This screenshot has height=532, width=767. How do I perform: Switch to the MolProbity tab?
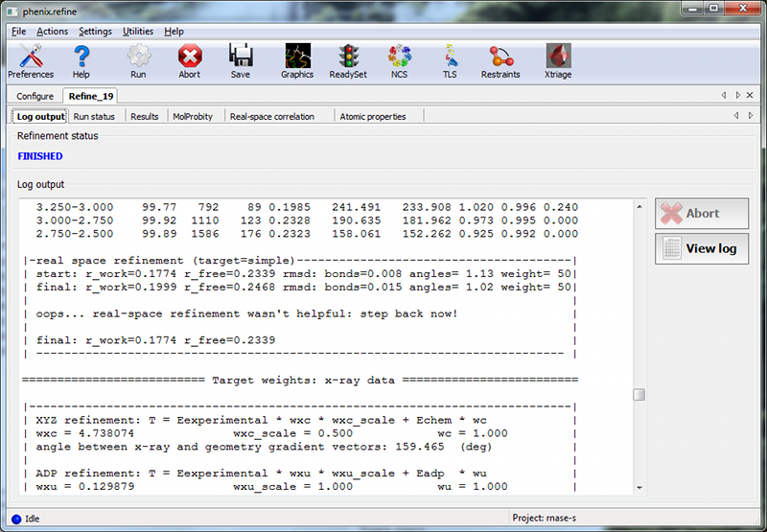pos(192,116)
